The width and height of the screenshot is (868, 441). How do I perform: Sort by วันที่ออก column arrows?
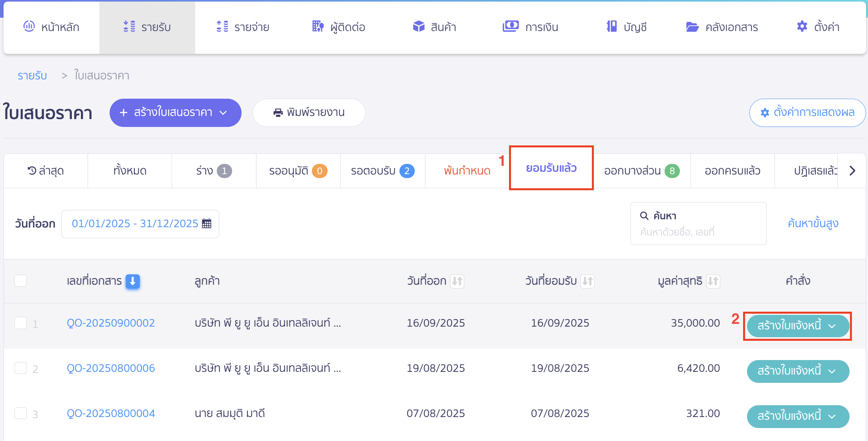click(457, 281)
